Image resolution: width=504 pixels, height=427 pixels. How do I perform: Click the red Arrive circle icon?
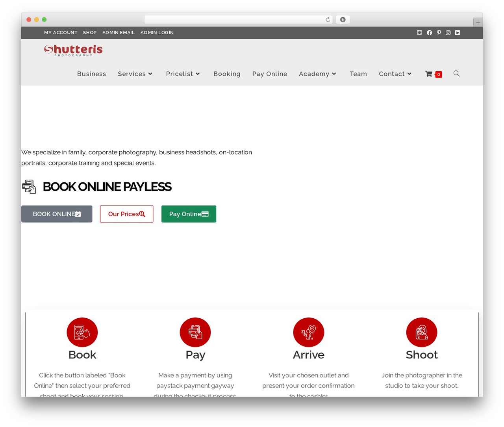click(309, 333)
